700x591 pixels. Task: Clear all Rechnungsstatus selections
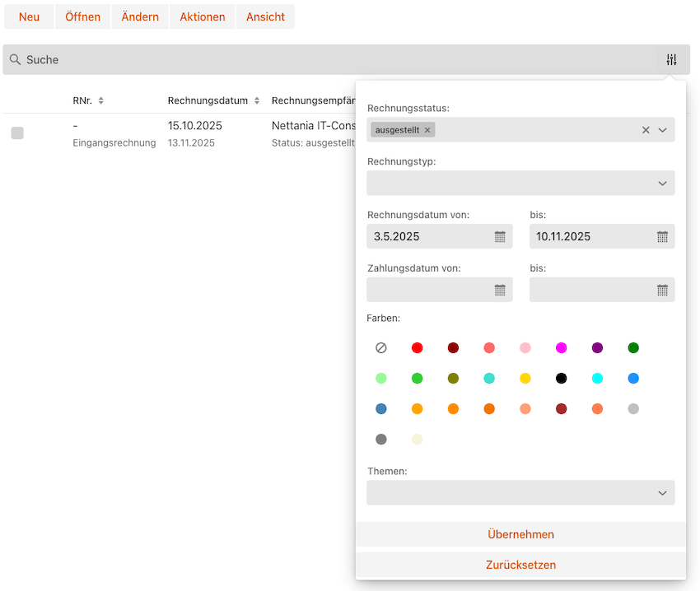[646, 130]
